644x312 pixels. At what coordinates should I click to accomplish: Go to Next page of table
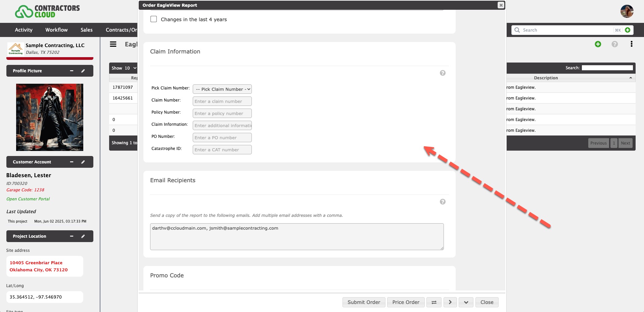[625, 143]
